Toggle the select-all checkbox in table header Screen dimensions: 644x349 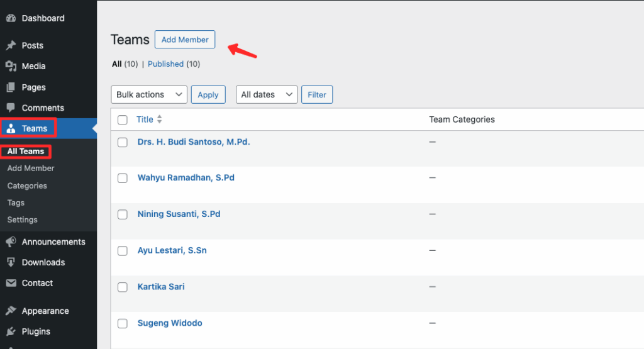pos(123,120)
